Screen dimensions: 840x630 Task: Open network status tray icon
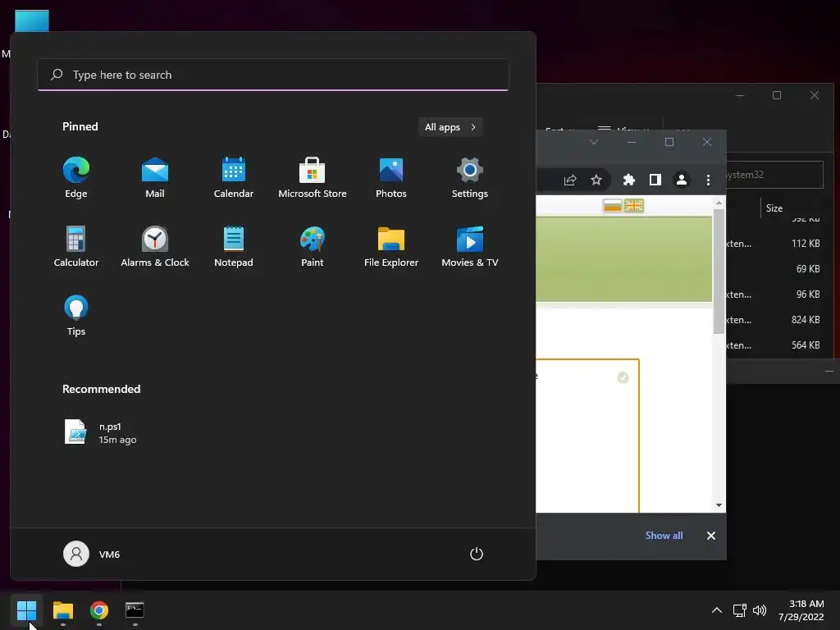pos(740,610)
